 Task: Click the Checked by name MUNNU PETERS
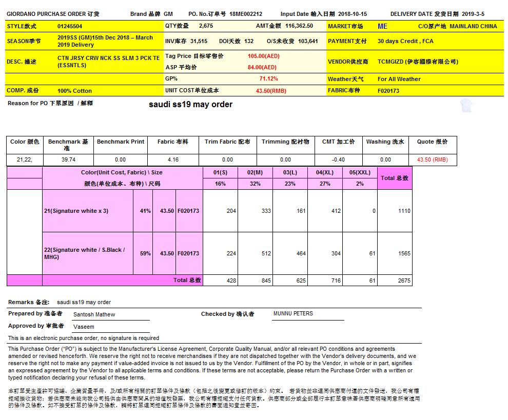[293, 313]
